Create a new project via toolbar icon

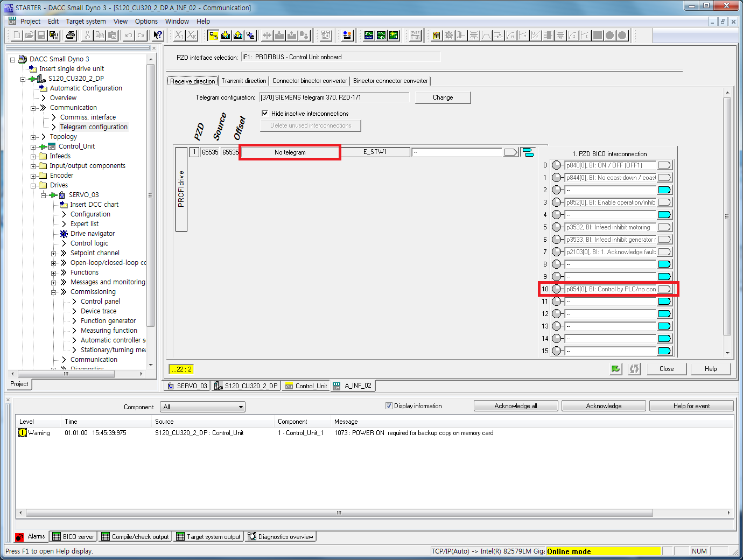click(x=17, y=35)
